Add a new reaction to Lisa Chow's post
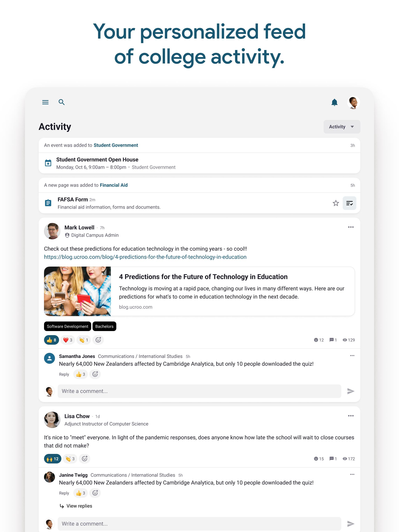Screen dimensions: 399x532 85,459
